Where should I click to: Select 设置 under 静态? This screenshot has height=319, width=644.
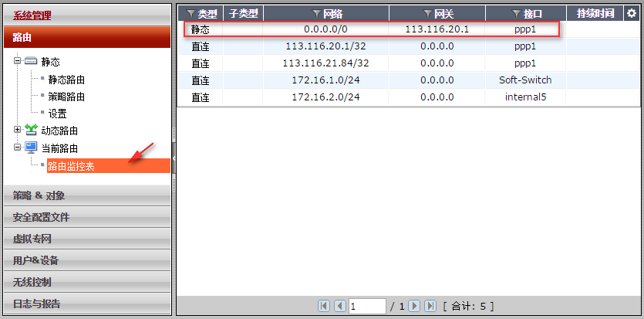(58, 114)
